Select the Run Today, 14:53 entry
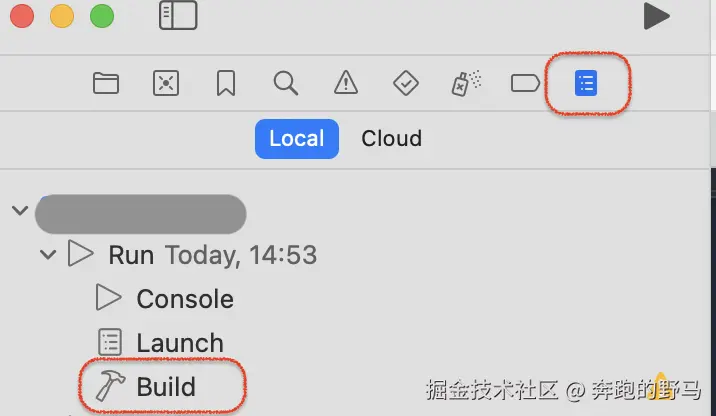The image size is (716, 416). pos(212,255)
